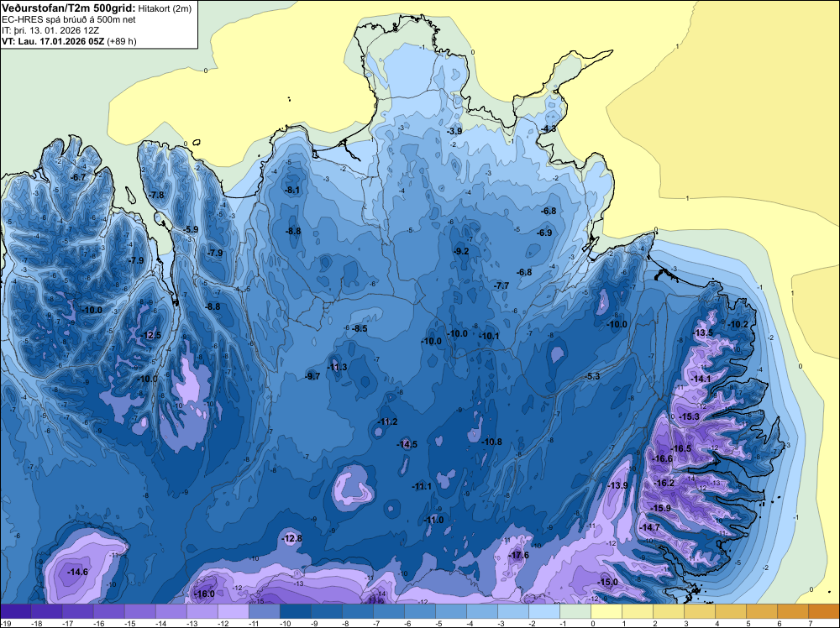The width and height of the screenshot is (840, 628).
Task: Click the initialization time 'IT: þri. 13. 01. 2026 12Z'
Action: (50, 30)
